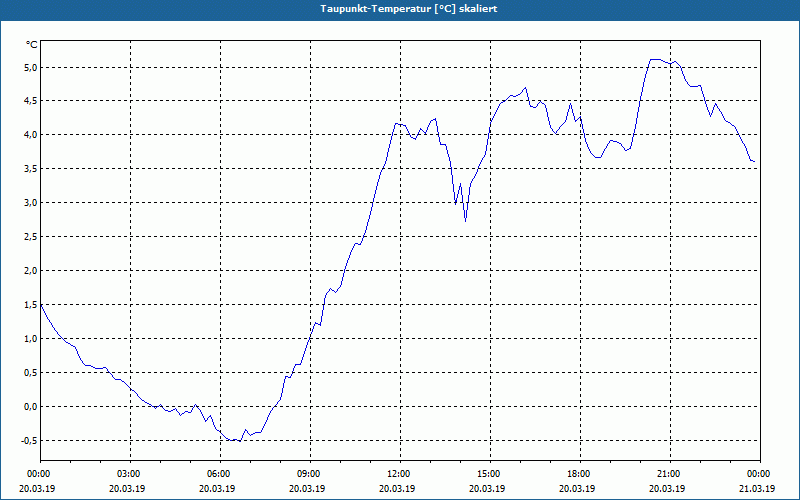Pick the "3,0" y-axis label
The image size is (800, 500).
(x=31, y=203)
